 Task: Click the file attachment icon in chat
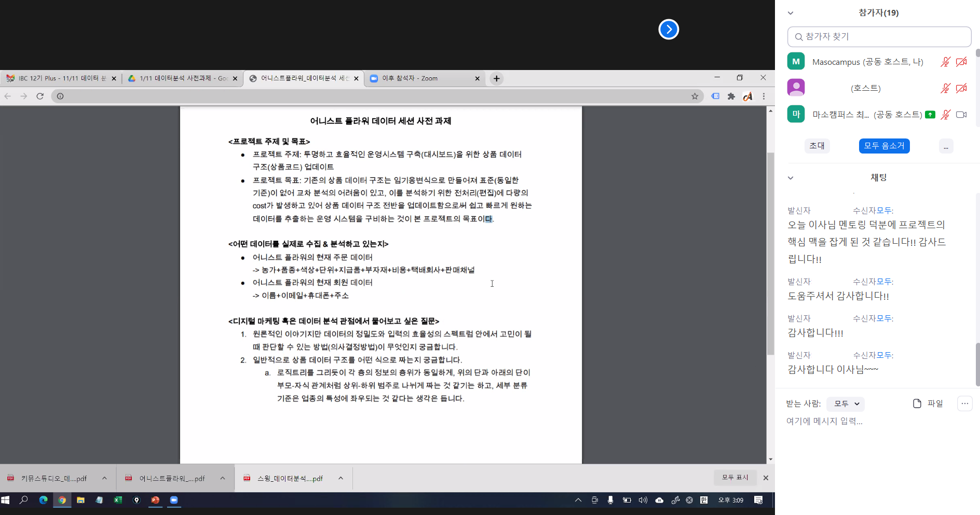point(917,403)
